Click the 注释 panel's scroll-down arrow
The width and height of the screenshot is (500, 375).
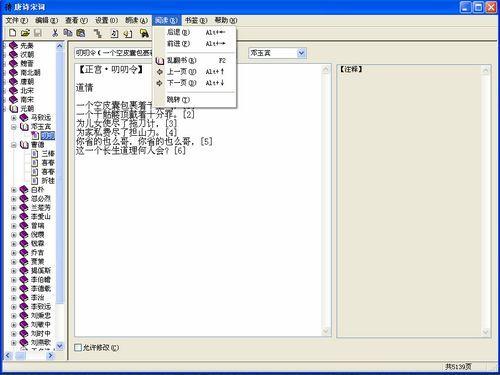coord(485,332)
